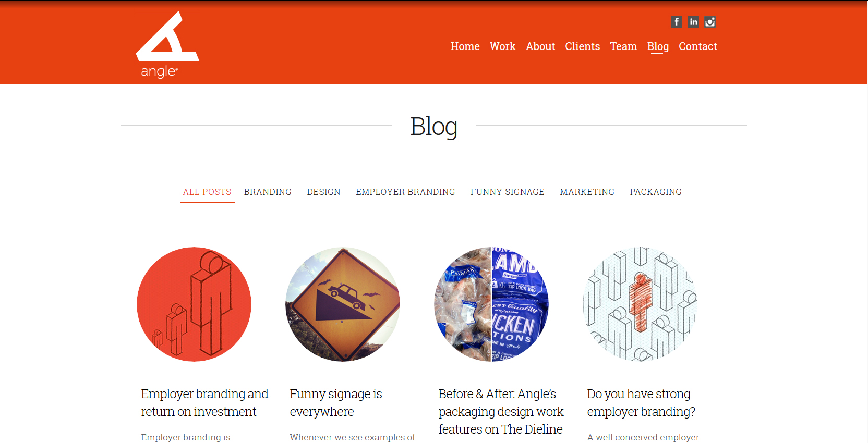Go to the Home nav link

(x=465, y=46)
